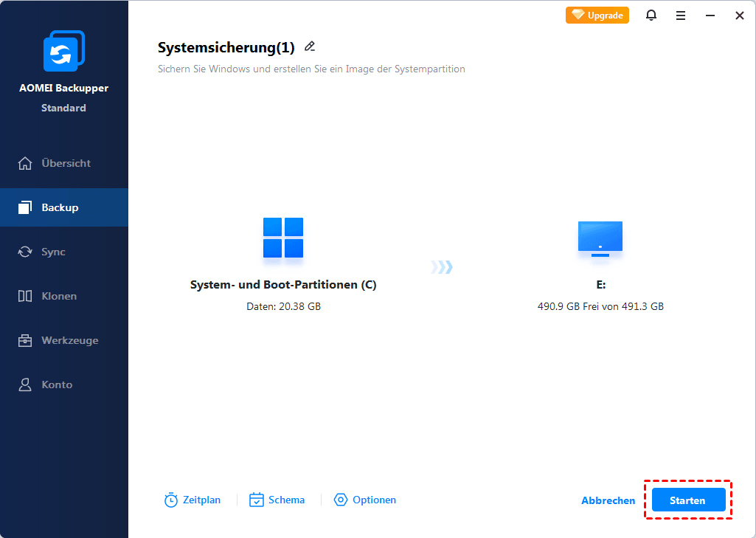Click the Werkzeuge toolbox icon
Screen dimensions: 756x538
[25, 341]
